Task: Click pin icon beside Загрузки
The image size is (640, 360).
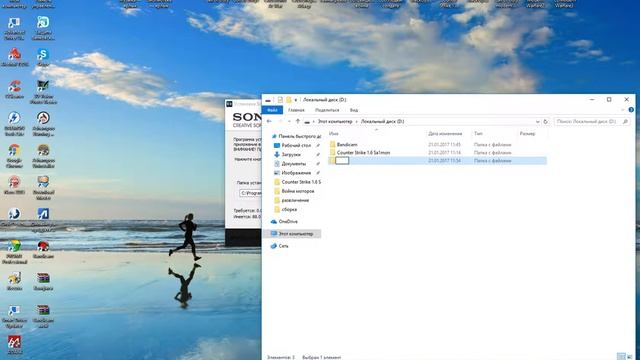Action: (318, 154)
